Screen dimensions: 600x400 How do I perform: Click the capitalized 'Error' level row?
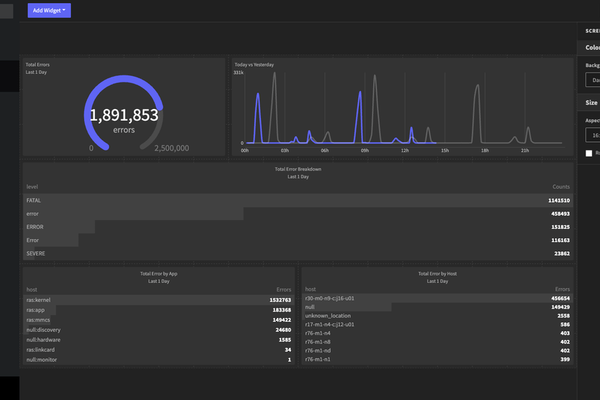(298, 240)
